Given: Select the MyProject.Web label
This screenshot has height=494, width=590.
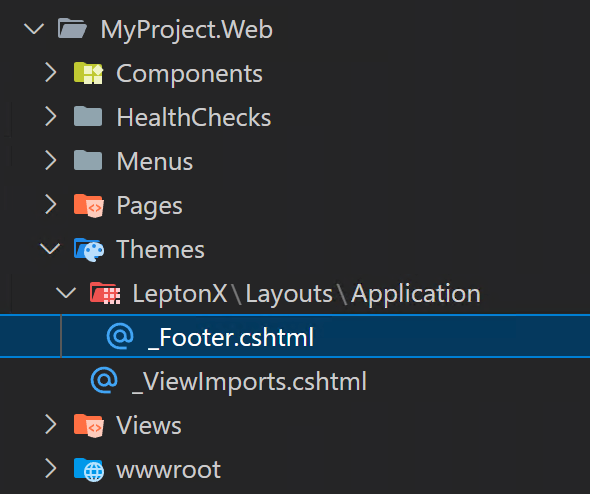Looking at the screenshot, I should tap(187, 30).
